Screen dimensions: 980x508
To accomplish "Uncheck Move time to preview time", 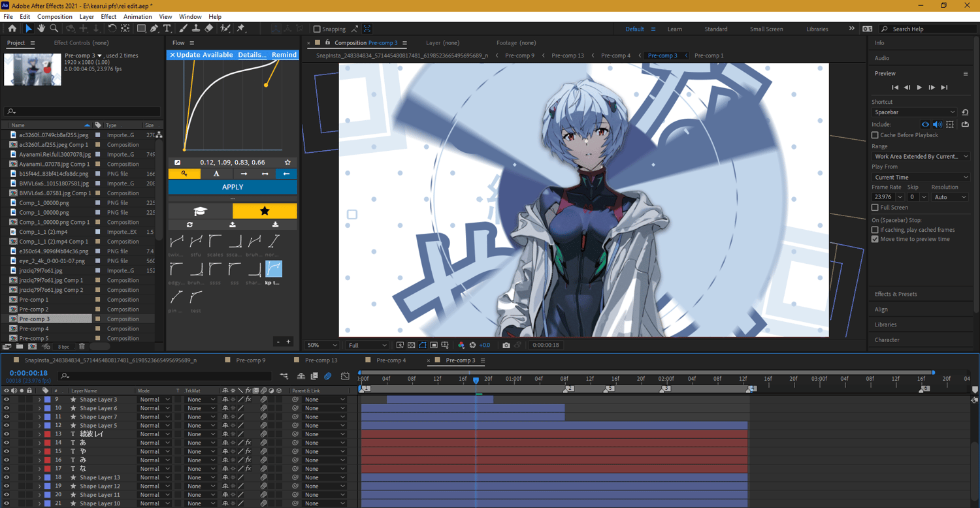I will point(875,239).
